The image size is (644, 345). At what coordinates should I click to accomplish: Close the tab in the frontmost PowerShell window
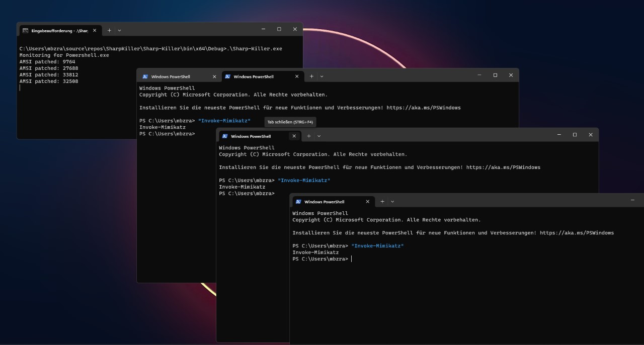click(x=368, y=202)
